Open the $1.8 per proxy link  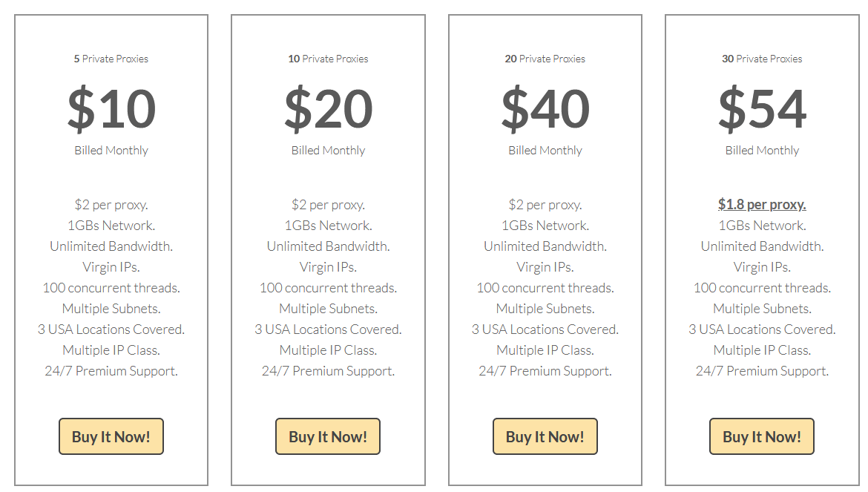point(761,203)
